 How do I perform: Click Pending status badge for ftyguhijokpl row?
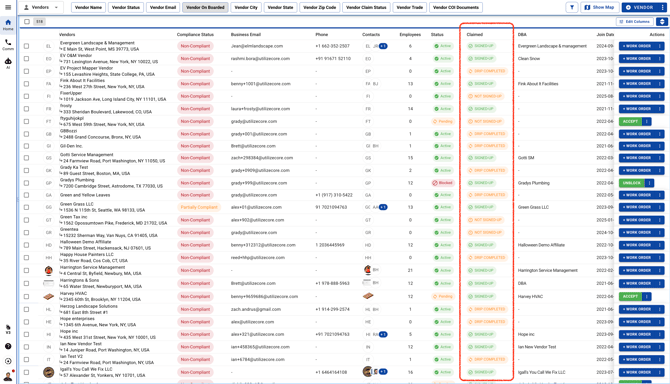click(x=443, y=121)
